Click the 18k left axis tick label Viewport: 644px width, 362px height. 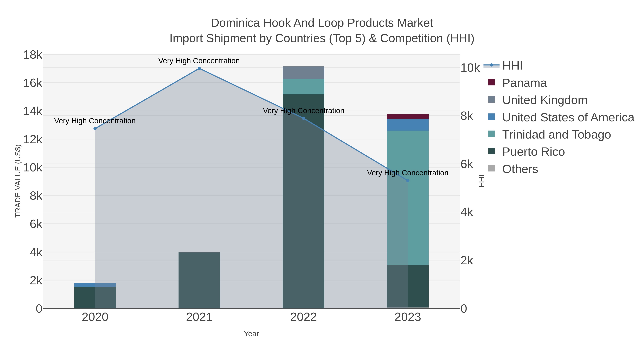(33, 55)
